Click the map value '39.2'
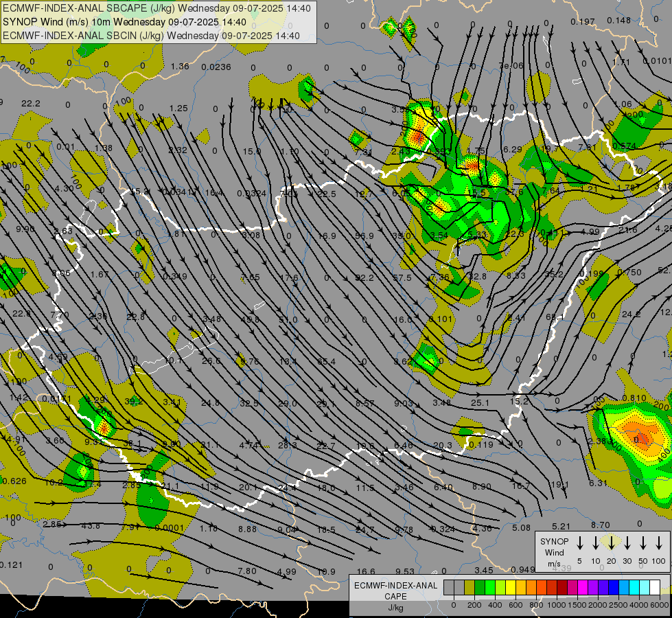This screenshot has height=618, width=672. coord(134,401)
